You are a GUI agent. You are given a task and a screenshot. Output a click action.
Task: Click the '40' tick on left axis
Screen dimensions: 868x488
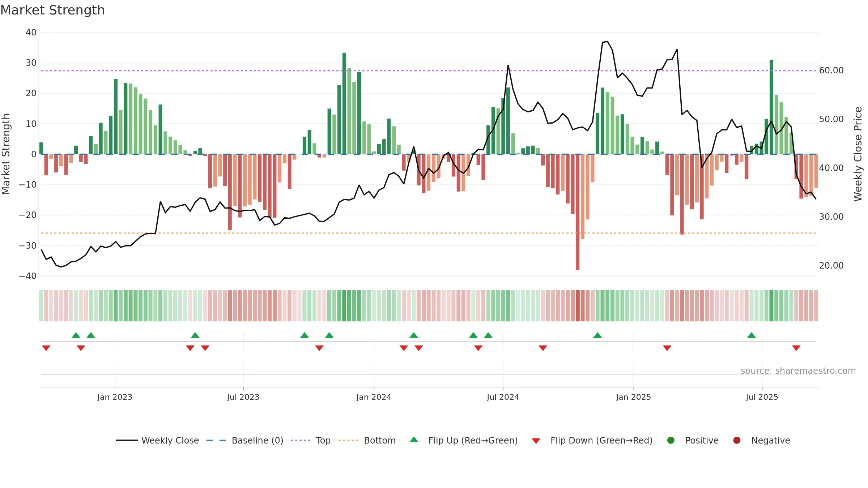tap(31, 33)
